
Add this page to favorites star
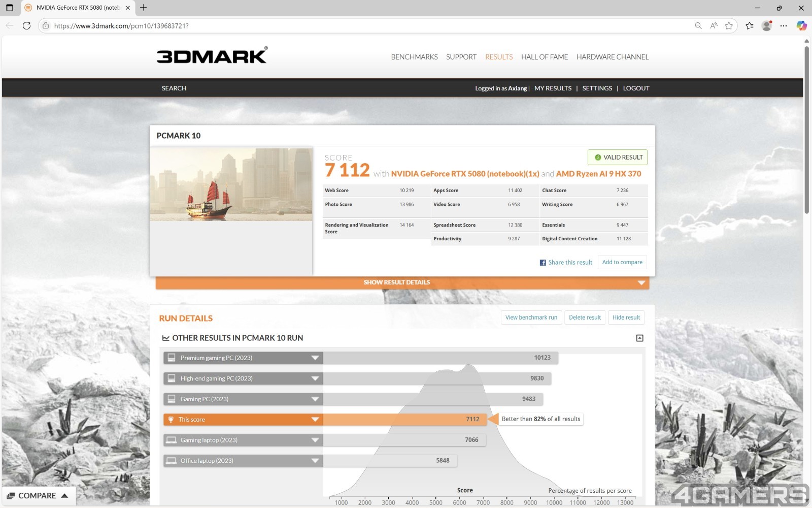pos(729,26)
